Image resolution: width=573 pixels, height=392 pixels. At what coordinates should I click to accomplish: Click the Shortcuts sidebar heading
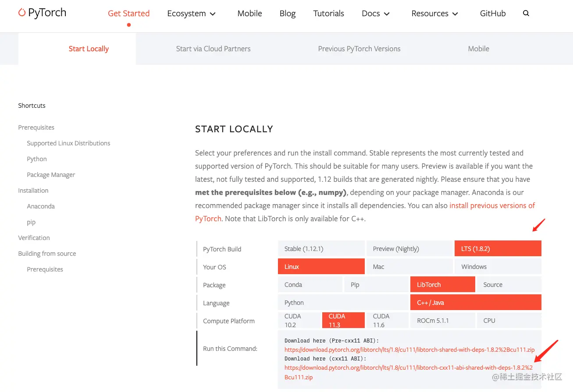(32, 106)
